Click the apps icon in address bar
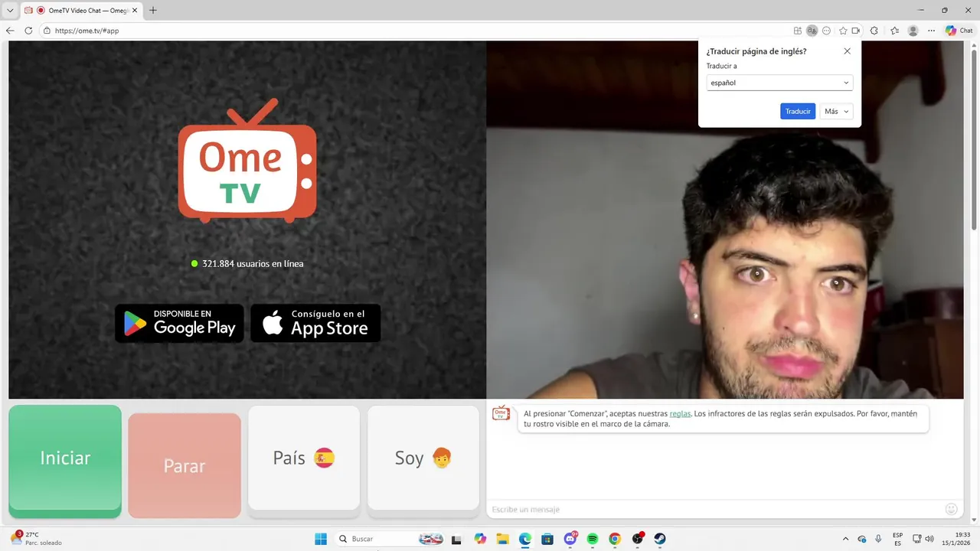 tap(798, 31)
